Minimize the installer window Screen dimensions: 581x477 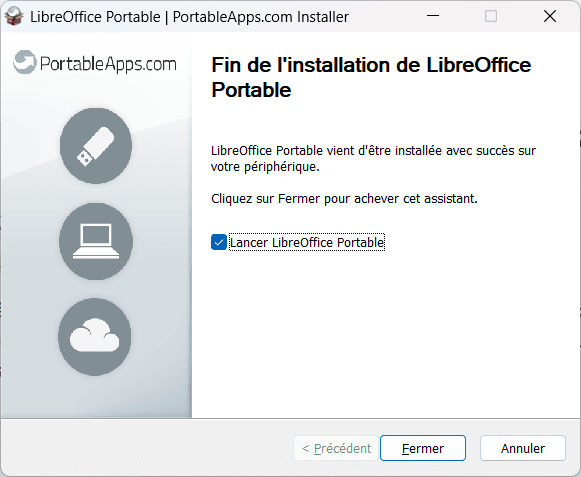pyautogui.click(x=433, y=16)
